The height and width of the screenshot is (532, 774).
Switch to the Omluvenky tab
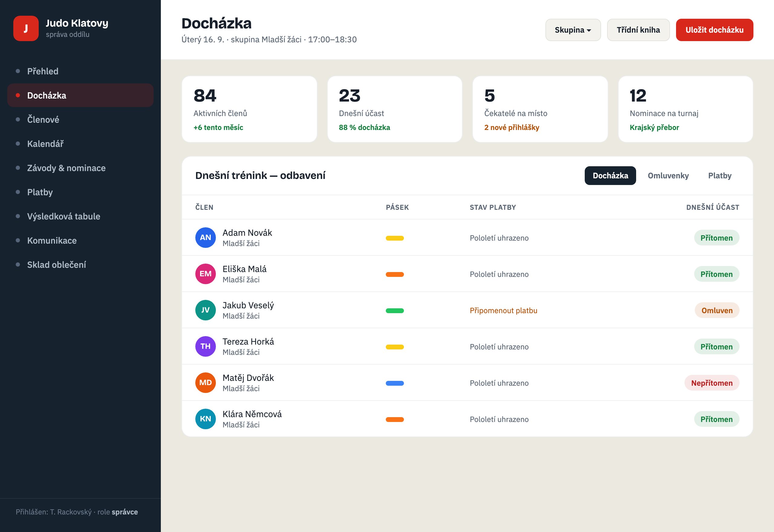[x=668, y=176]
